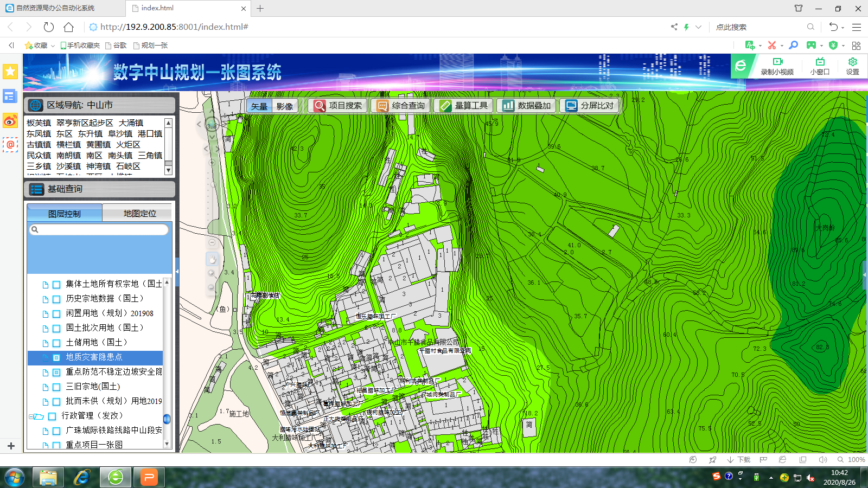Open the 量算工具 measurement tool
The image size is (868, 488).
click(x=463, y=106)
